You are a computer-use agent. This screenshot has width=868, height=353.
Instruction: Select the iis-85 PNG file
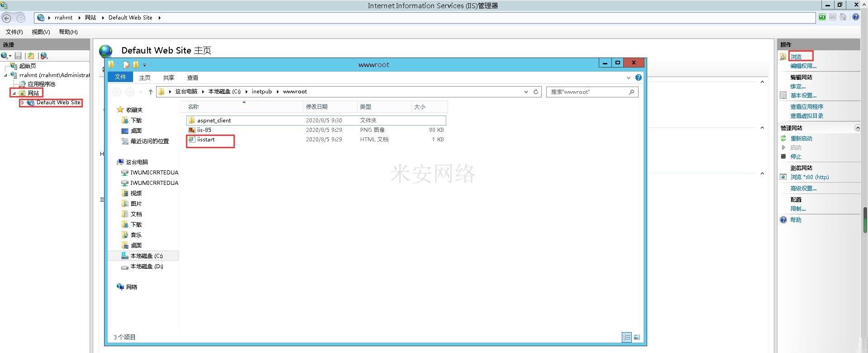point(316,130)
